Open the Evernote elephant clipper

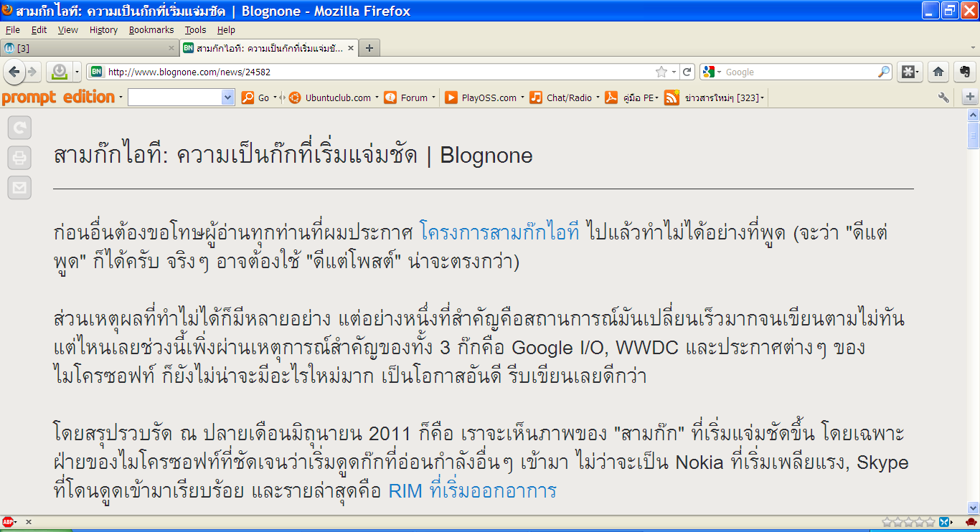[x=964, y=72]
